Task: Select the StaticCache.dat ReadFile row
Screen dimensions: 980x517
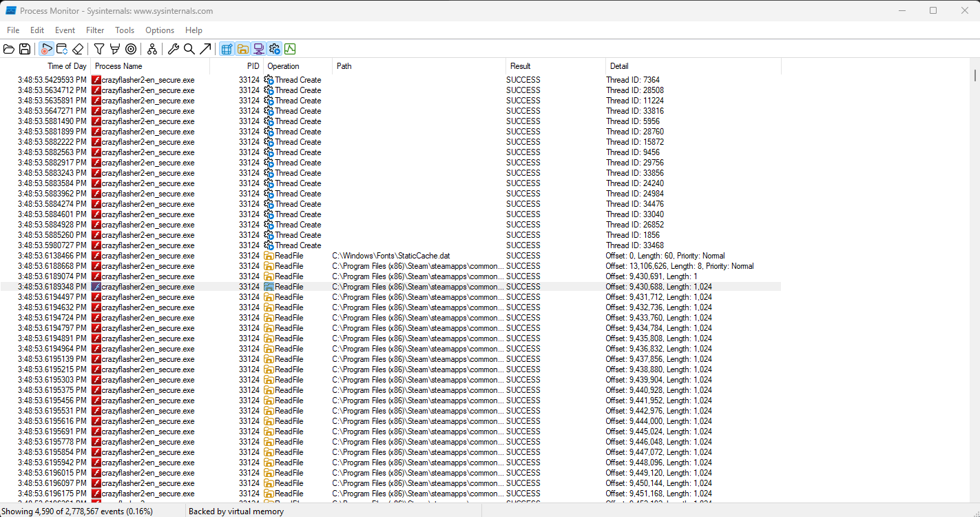Action: tap(390, 256)
